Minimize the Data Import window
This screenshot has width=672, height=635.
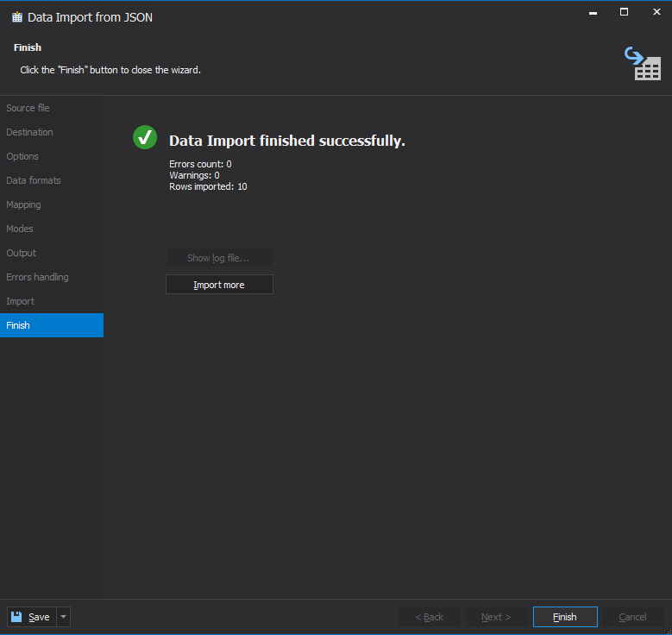click(x=593, y=12)
